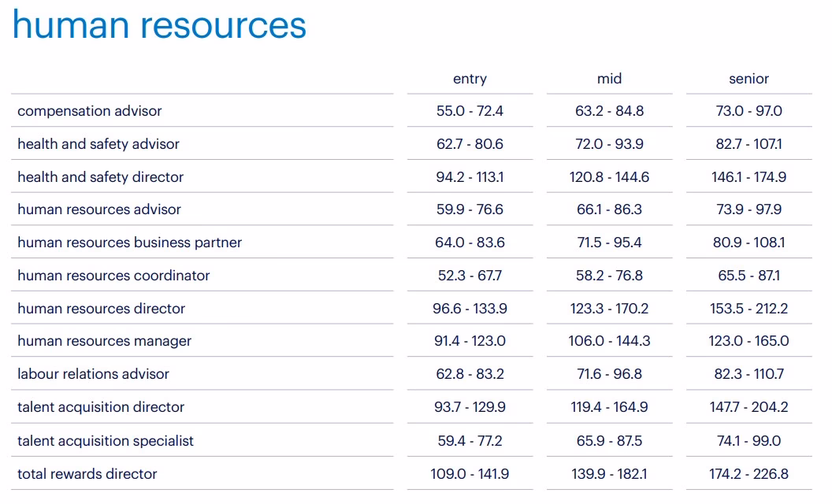Select the entry column header
Viewport: 832px width, 504px height.
tap(470, 79)
